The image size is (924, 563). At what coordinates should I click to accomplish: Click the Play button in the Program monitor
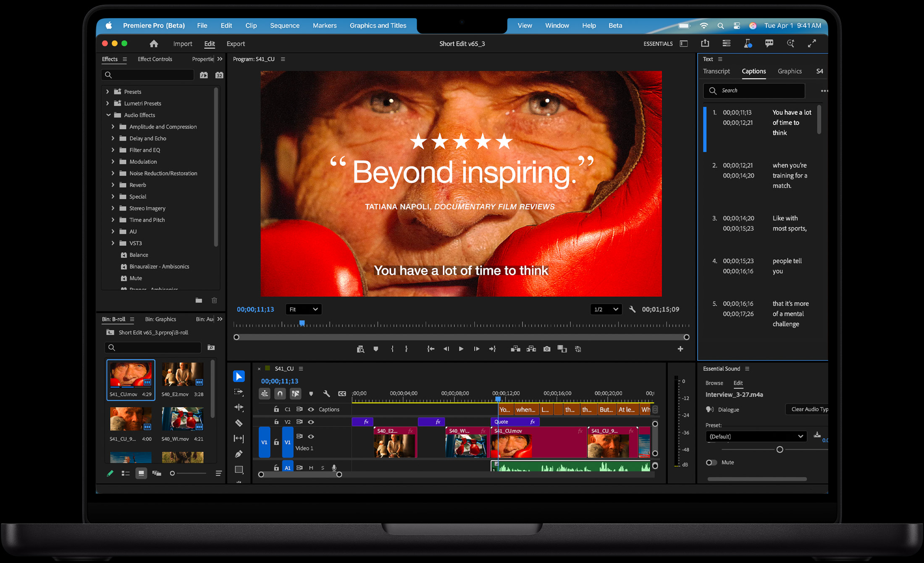(461, 349)
